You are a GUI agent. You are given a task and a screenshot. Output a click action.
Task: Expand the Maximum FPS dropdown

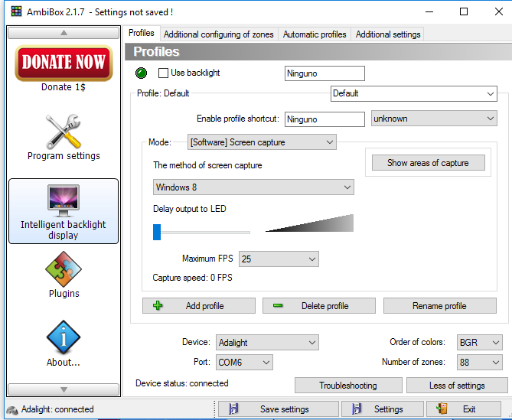click(279, 259)
